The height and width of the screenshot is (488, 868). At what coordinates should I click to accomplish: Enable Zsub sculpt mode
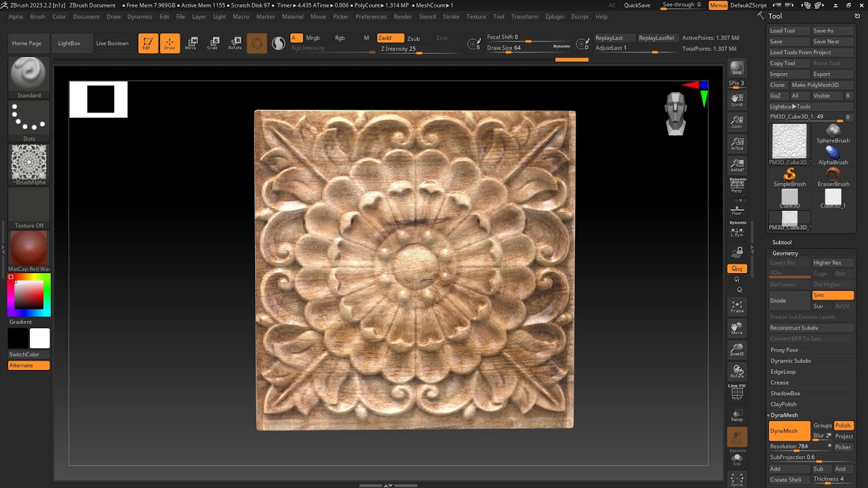[x=414, y=39]
